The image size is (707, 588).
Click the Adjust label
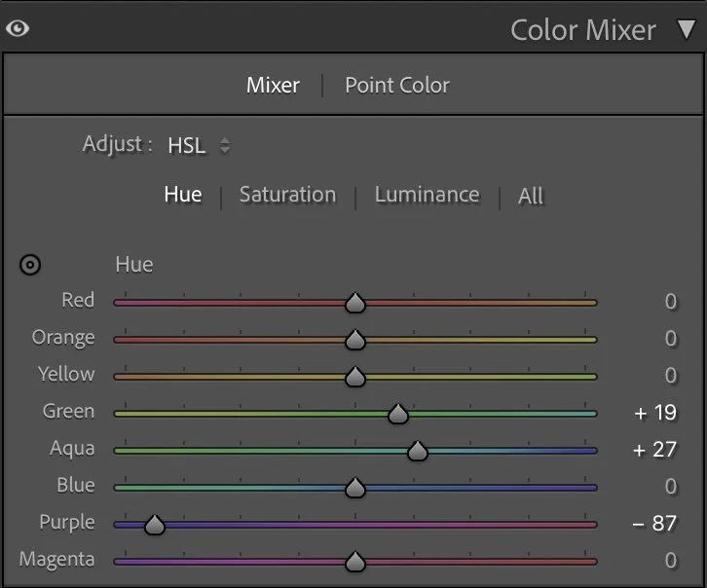click(x=117, y=145)
